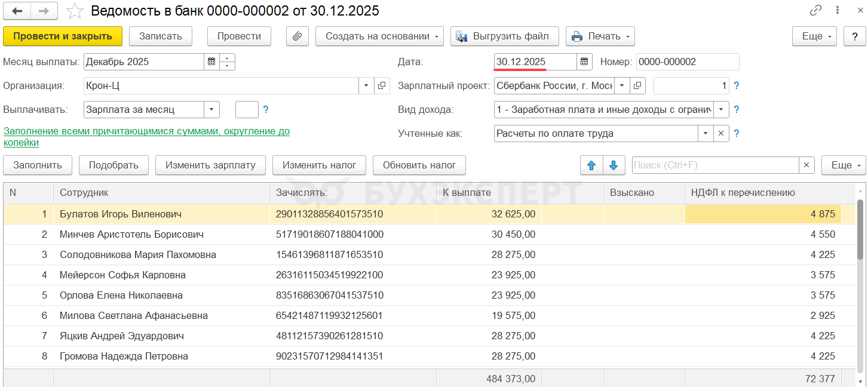Move row up with blue arrow

click(590, 165)
